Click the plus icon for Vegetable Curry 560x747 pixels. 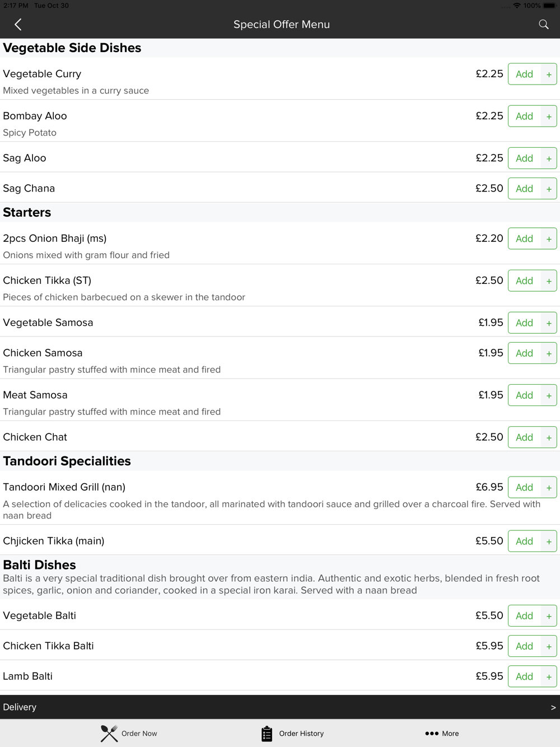point(549,74)
